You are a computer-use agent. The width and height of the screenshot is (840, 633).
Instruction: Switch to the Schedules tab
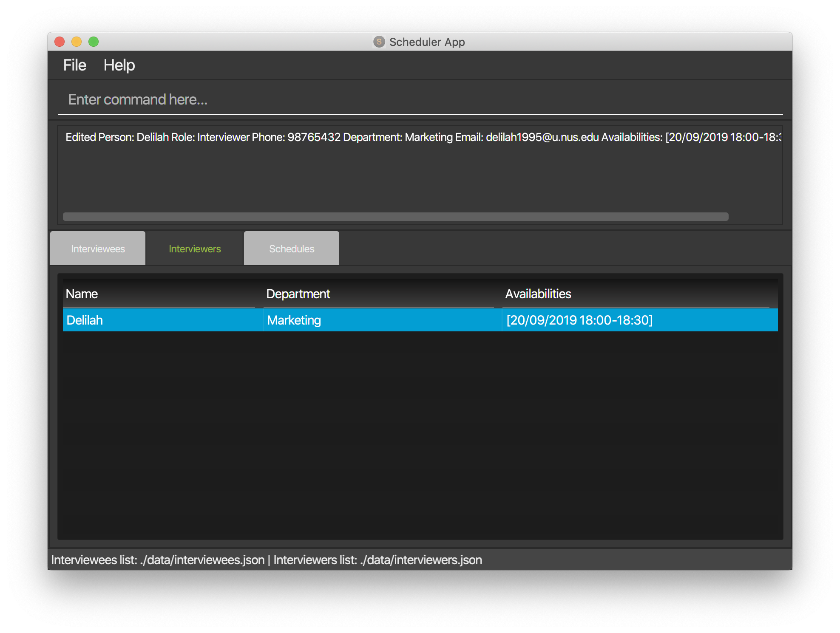[292, 249]
